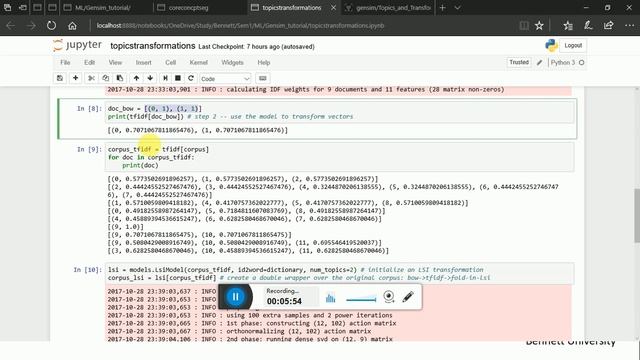Image resolution: width=640 pixels, height=360 pixels.
Task: Paste cells below icon
Action: [x=120, y=78]
